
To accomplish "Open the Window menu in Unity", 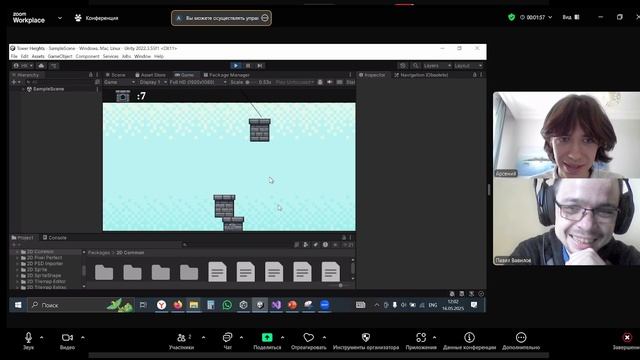I will (x=142, y=56).
